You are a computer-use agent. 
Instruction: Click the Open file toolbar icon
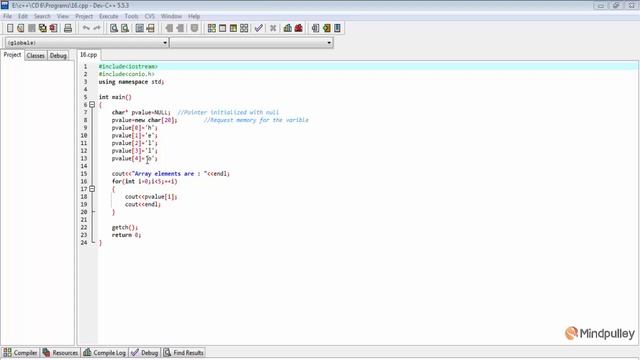coord(21,28)
